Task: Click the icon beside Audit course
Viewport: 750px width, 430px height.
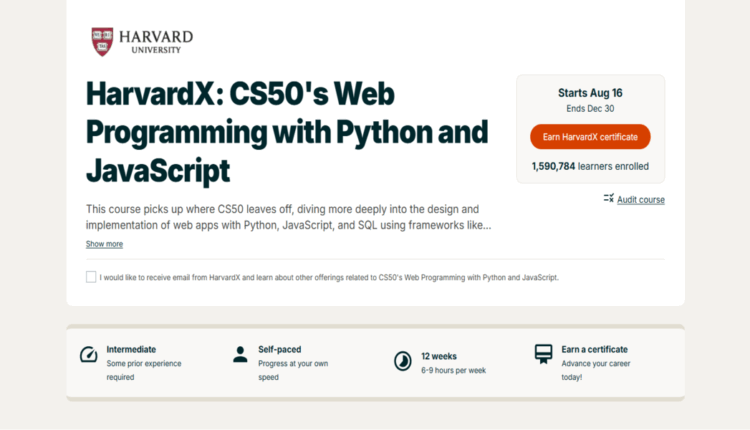Action: pos(609,199)
